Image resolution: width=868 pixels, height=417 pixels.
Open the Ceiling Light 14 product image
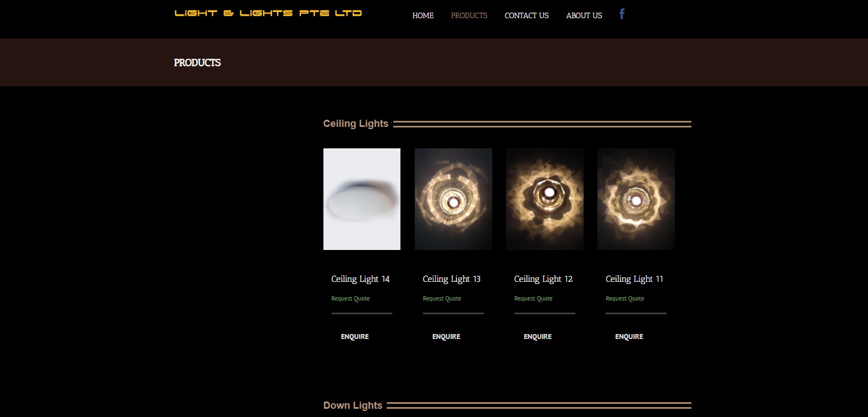362,199
